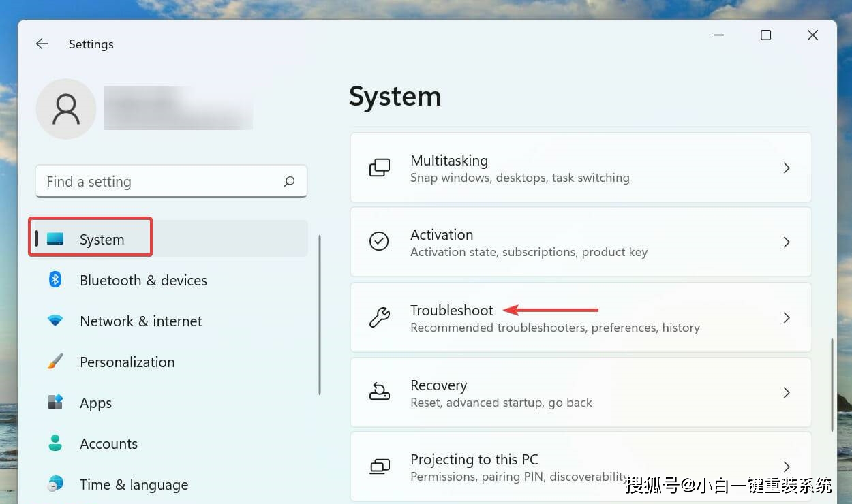Viewport: 852px width, 504px height.
Task: Open the Troubleshoot settings card
Action: point(581,317)
